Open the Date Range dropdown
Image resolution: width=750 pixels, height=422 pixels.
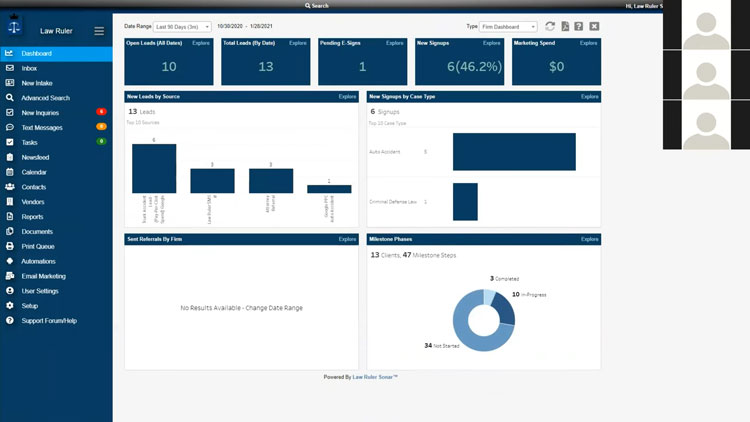click(182, 27)
